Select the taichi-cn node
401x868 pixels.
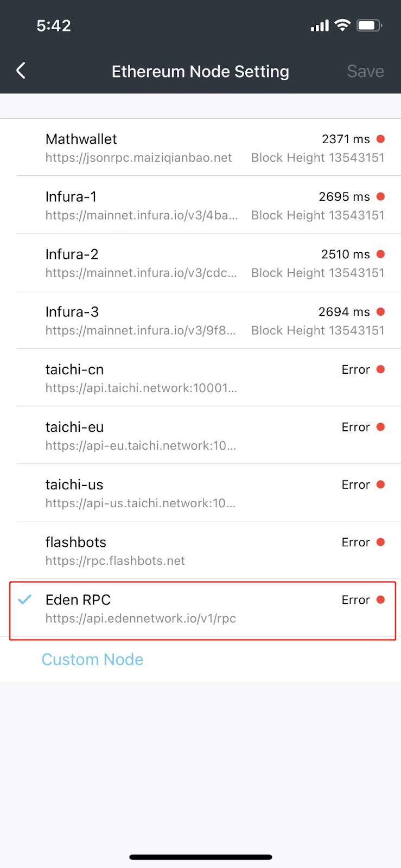point(74,369)
